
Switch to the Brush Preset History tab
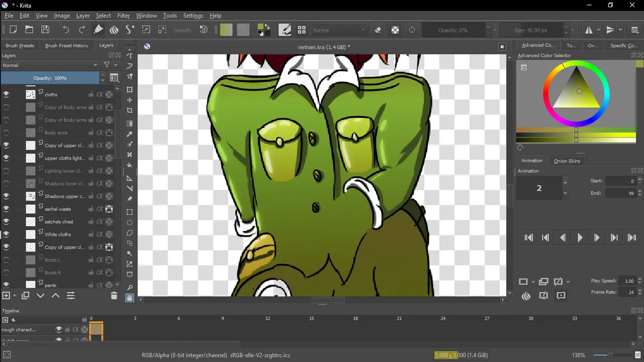[66, 45]
